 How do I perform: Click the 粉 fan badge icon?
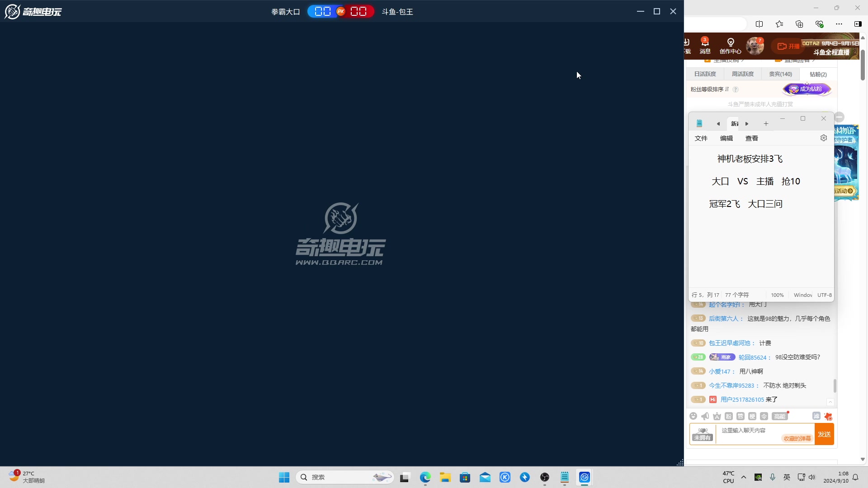pos(728,416)
